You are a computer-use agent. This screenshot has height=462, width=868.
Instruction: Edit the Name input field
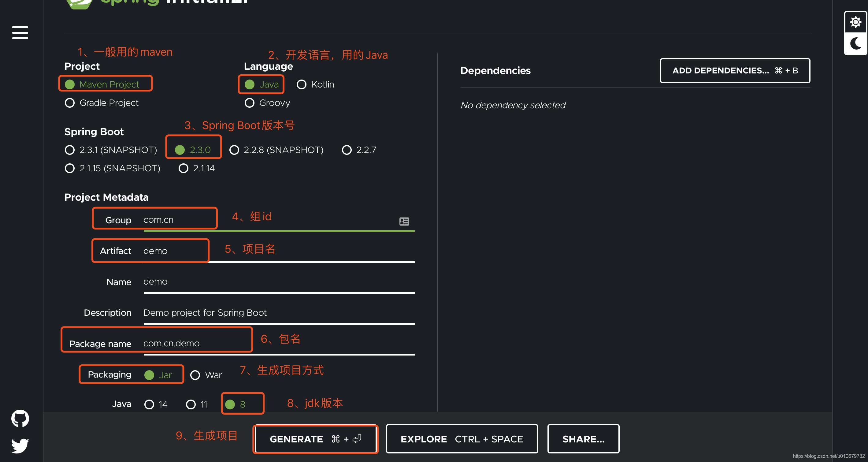coord(279,282)
